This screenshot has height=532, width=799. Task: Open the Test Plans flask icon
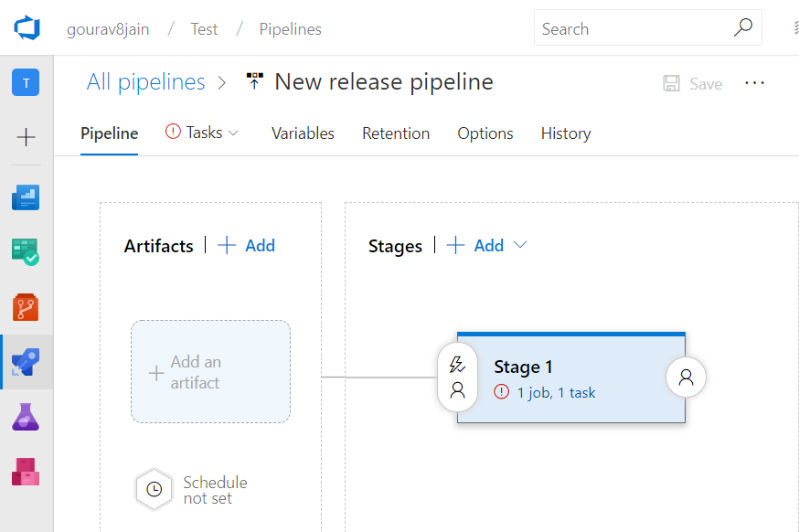(x=26, y=417)
